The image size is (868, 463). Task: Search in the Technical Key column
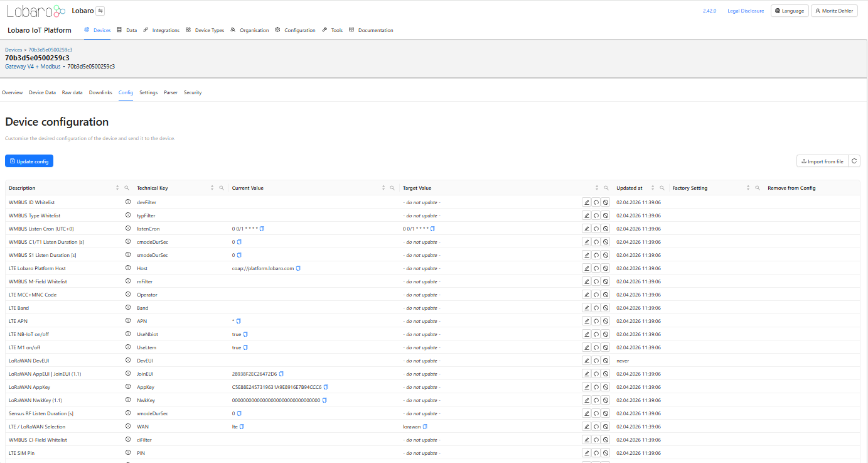222,188
